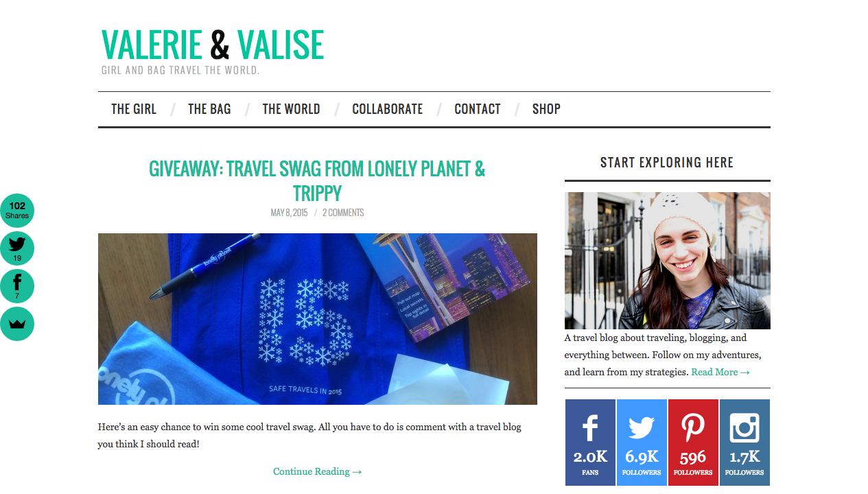
Task: Open the Contact page
Action: coord(478,109)
